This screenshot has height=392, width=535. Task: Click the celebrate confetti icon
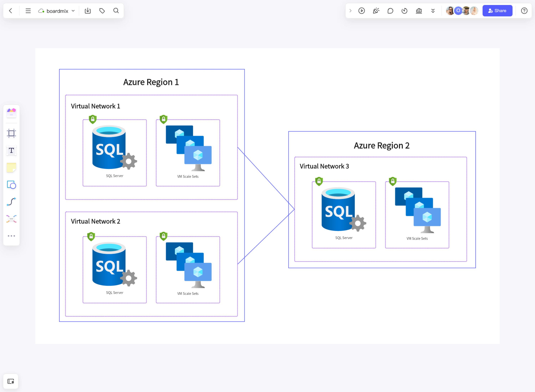coord(376,11)
